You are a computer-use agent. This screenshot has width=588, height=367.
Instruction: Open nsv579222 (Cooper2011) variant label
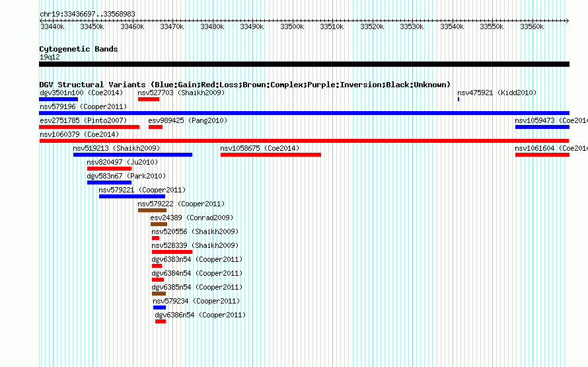(181, 204)
